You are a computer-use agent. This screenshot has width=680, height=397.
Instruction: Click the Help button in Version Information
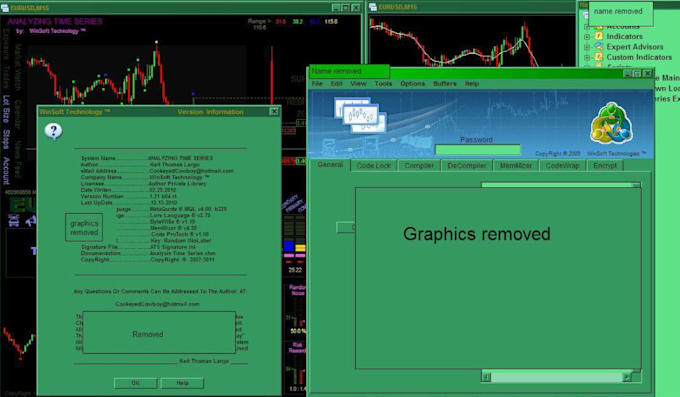point(182,383)
